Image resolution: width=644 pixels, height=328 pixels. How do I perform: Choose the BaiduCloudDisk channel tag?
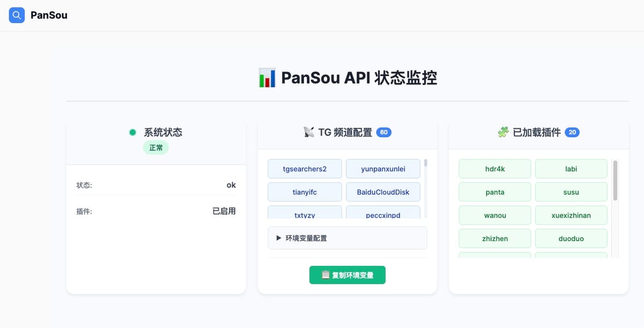[x=383, y=192]
